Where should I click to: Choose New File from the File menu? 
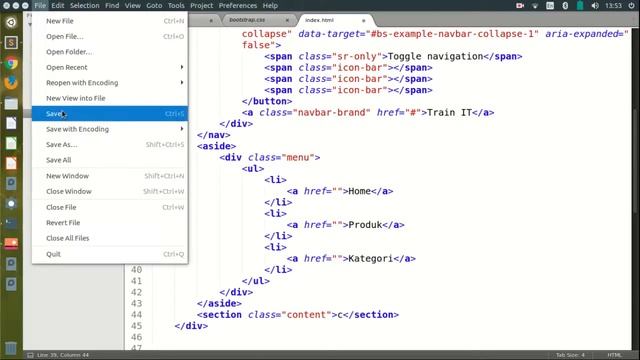pos(110,21)
